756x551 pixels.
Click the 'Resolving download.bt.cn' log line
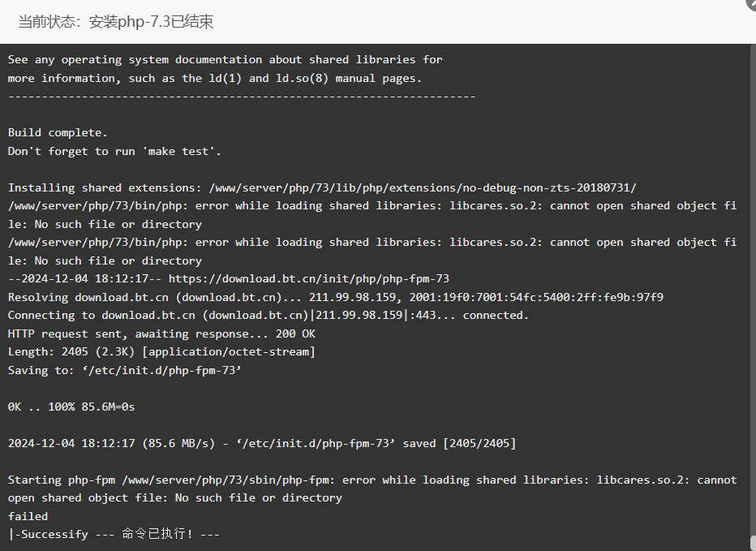(x=336, y=297)
